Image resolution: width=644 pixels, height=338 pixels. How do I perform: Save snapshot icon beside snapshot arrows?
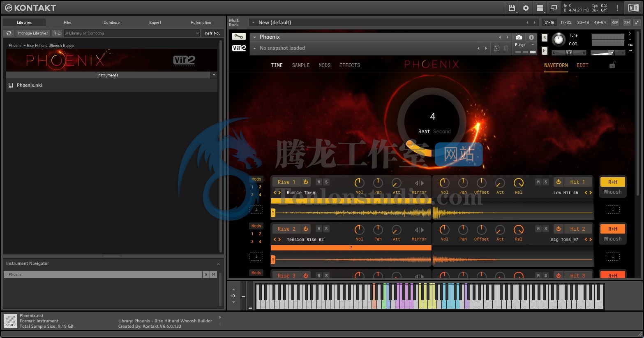click(496, 48)
